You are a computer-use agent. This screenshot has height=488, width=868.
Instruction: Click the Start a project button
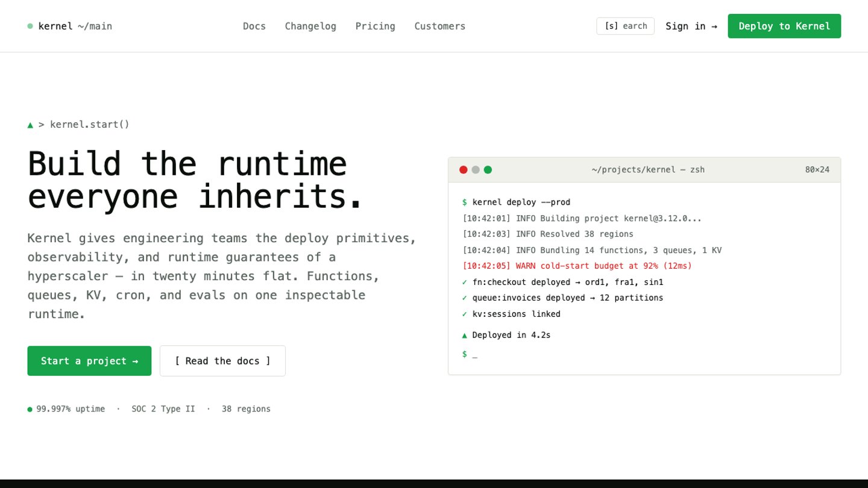tap(89, 361)
